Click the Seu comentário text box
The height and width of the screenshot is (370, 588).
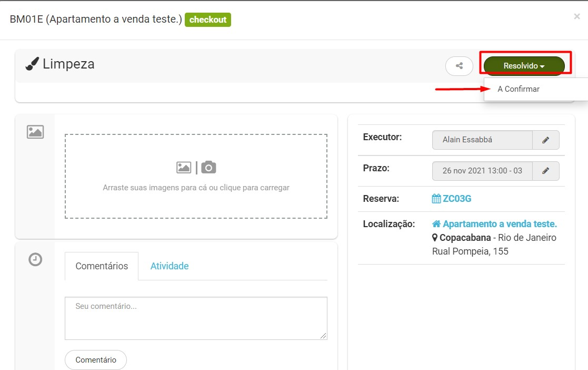196,318
